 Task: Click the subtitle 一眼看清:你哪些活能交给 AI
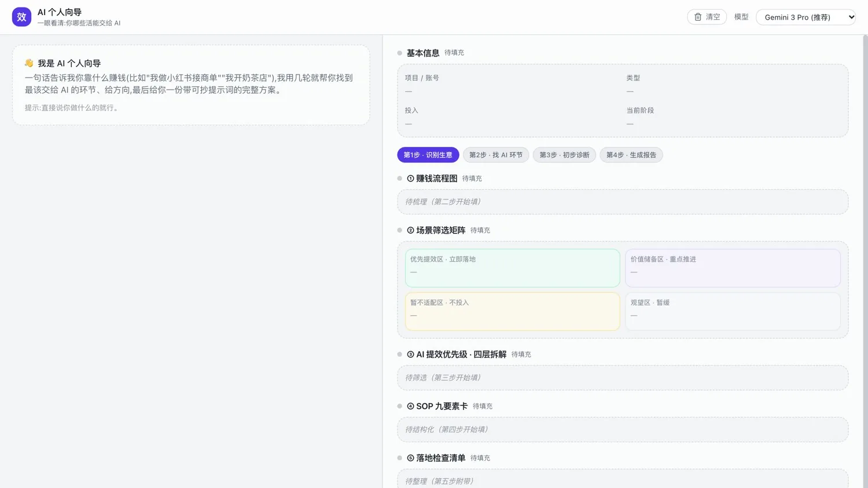pyautogui.click(x=79, y=23)
